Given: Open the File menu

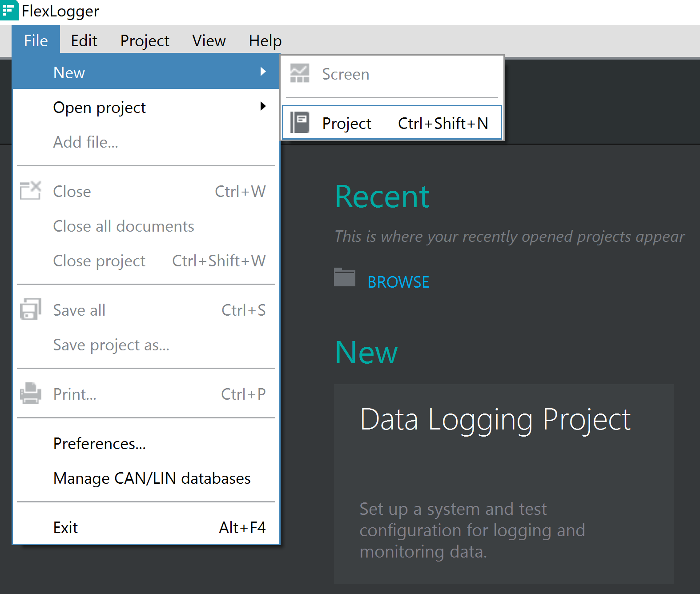Looking at the screenshot, I should coord(36,40).
